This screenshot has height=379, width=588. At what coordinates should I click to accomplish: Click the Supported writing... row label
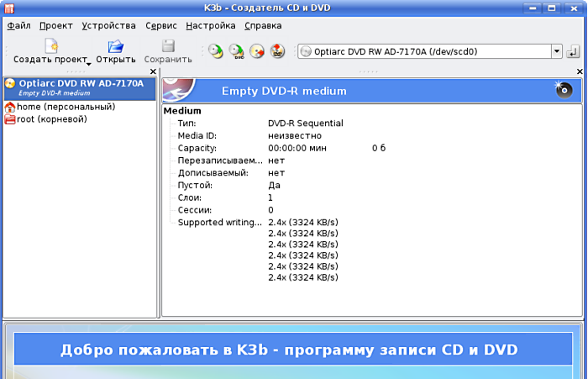coord(220,223)
